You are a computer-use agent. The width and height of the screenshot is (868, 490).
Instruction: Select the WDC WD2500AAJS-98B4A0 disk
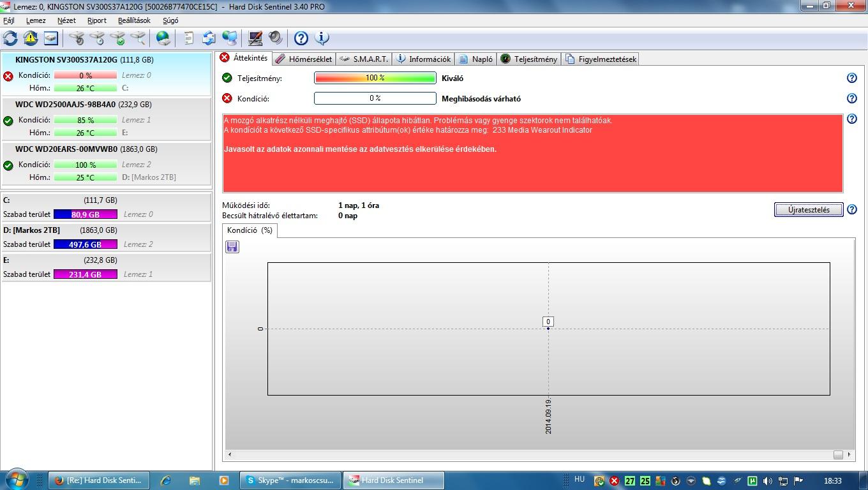coord(106,119)
